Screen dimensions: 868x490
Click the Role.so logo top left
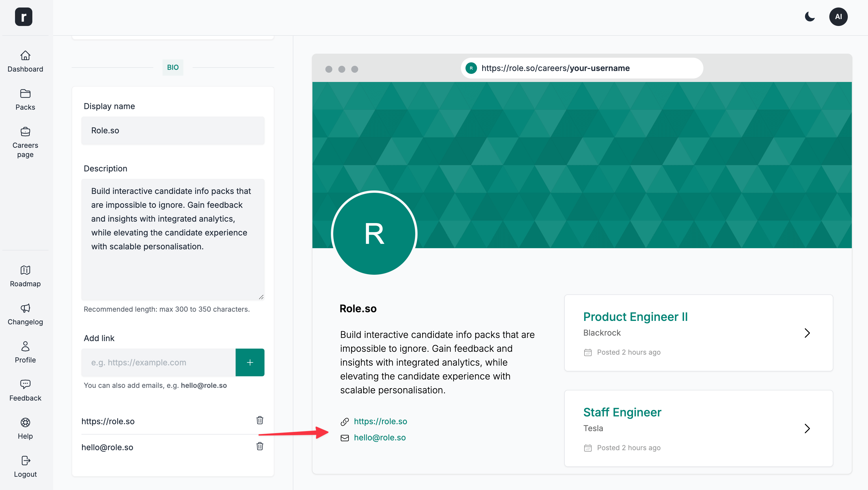23,16
